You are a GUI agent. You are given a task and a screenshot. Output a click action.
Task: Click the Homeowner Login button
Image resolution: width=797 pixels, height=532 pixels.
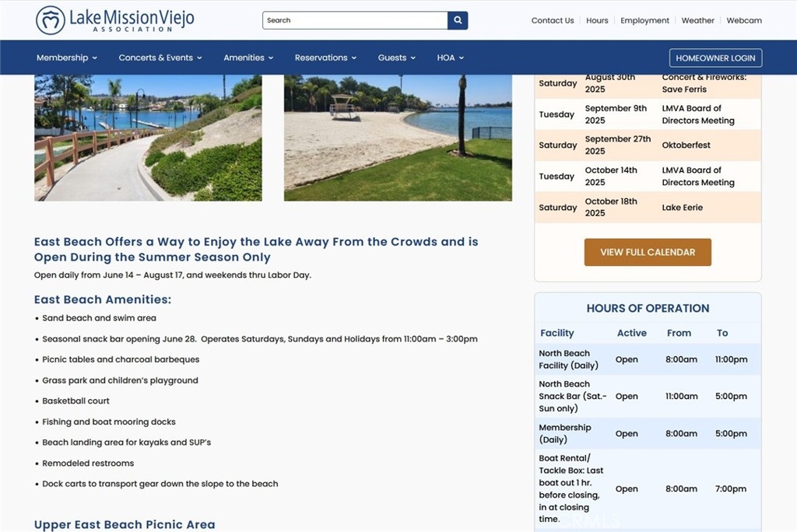point(715,58)
